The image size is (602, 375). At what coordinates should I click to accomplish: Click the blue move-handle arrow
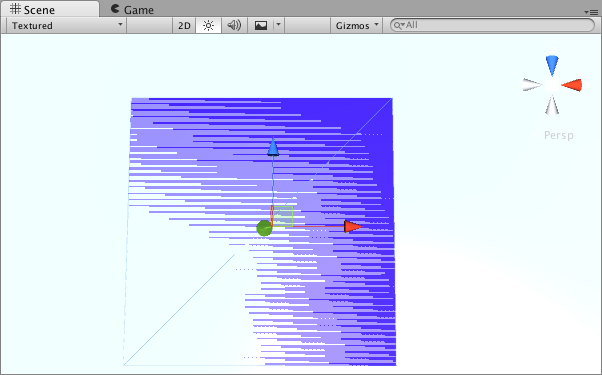(273, 148)
